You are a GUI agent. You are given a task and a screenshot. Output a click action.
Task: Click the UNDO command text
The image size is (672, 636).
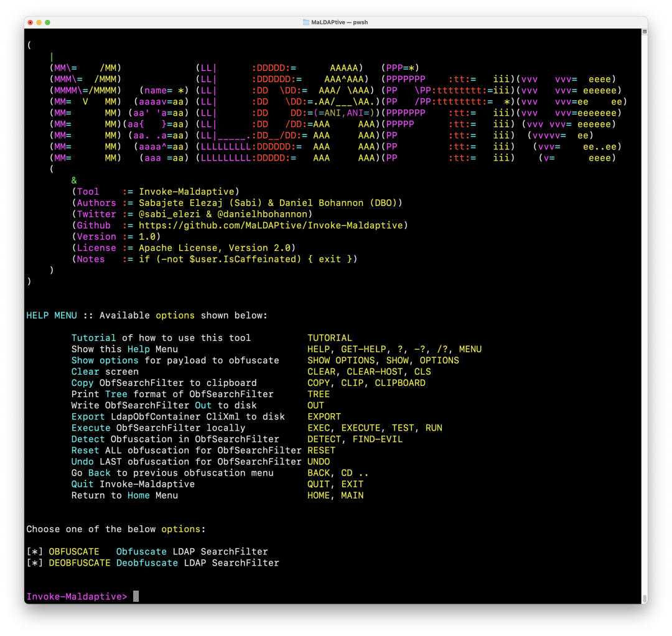click(x=319, y=462)
